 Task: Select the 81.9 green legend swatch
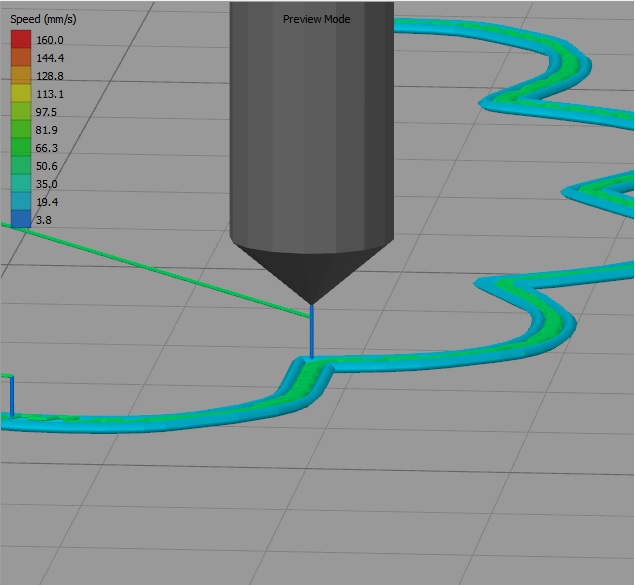[x=20, y=130]
